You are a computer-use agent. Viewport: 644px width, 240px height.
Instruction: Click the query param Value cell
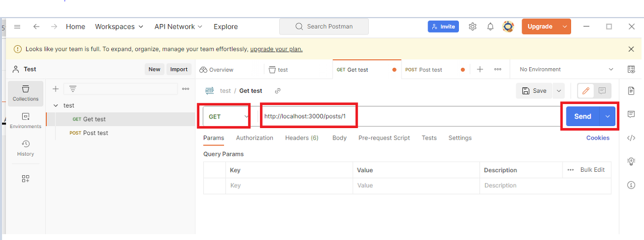[416, 185]
